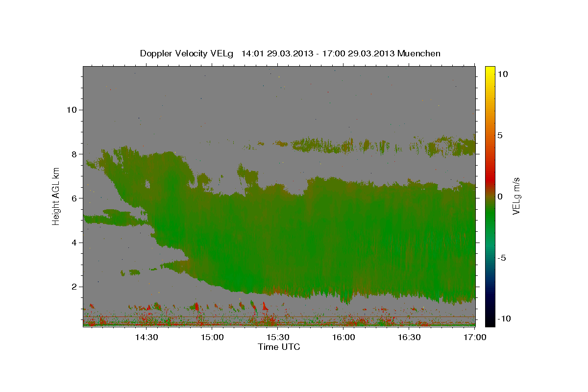Image resolution: width=588 pixels, height=392 pixels.
Task: Select the 'Muenchen' location text in title
Action: (419, 53)
